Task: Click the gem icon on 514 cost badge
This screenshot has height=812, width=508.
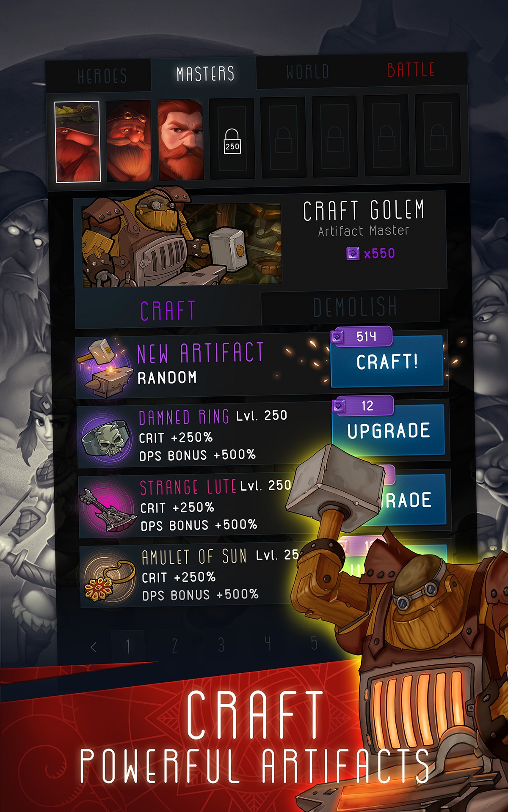Action: click(x=337, y=337)
